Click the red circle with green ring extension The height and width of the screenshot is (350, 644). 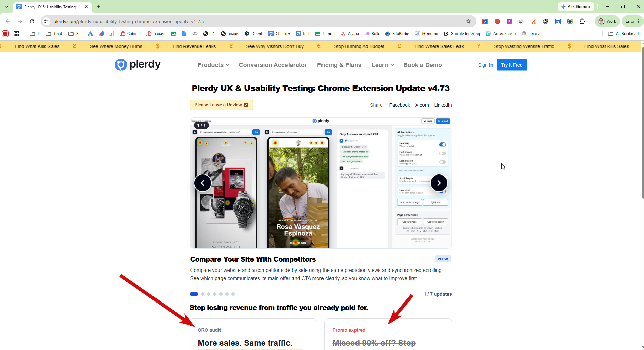tap(497, 21)
